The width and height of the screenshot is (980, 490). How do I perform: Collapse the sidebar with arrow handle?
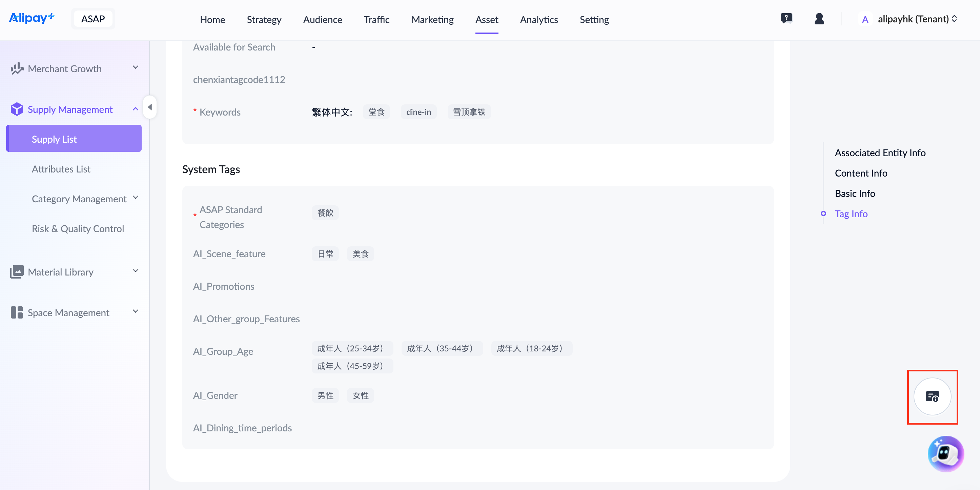[x=150, y=107]
